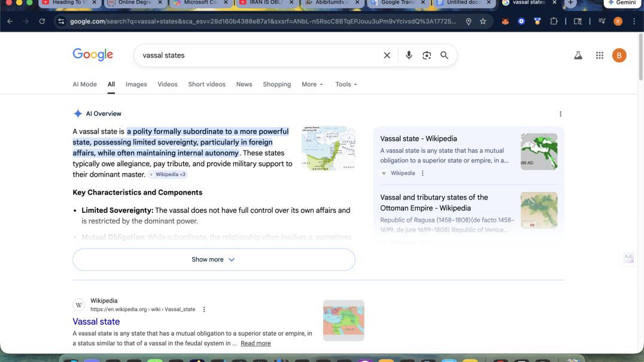Click the Wikipedia +3 sources chip
Image resolution: width=644 pixels, height=362 pixels.
[168, 174]
